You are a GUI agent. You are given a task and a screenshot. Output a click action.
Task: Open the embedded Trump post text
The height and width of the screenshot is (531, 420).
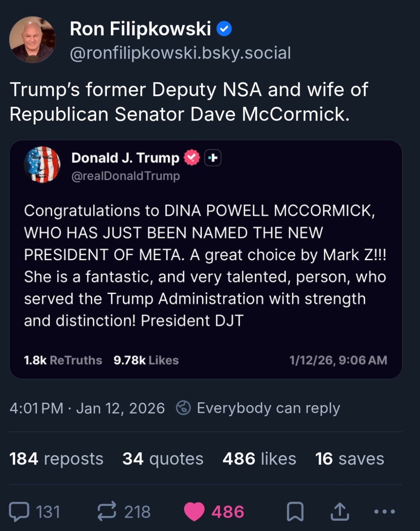(x=205, y=265)
